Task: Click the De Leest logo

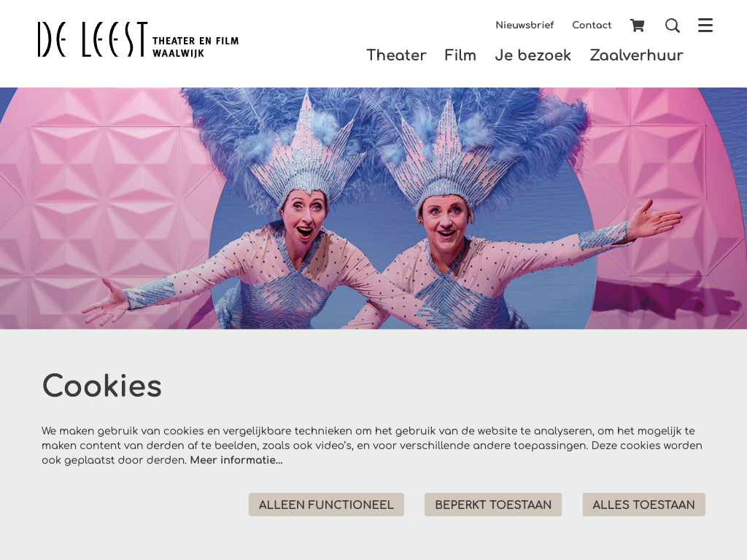Action: [93, 39]
